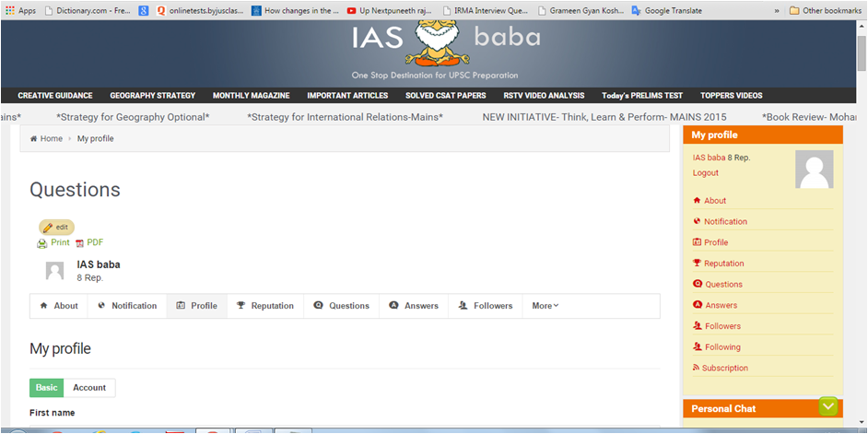
Task: Open Today's PRELIMS TEST menu
Action: 642,95
